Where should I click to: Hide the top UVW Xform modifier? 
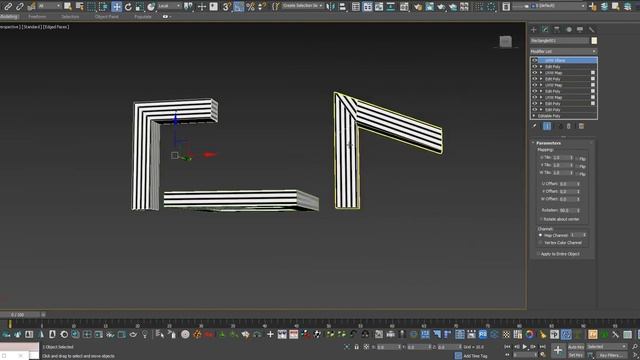(x=534, y=60)
